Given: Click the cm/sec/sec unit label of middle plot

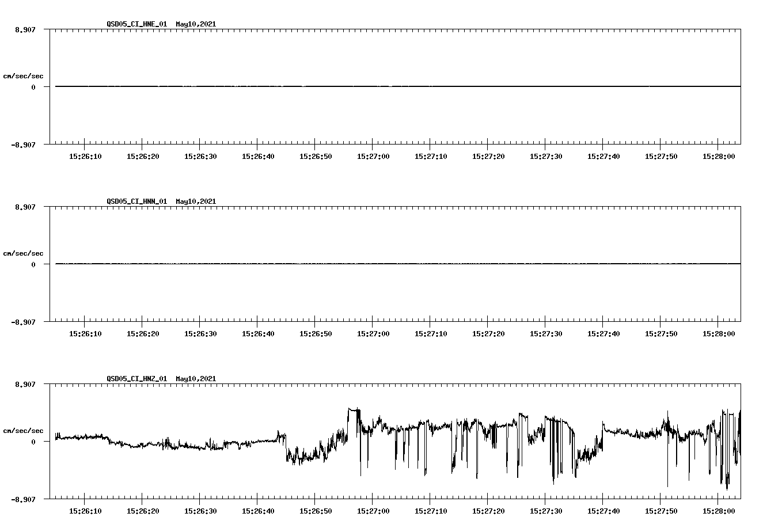Looking at the screenshot, I should coord(24,253).
